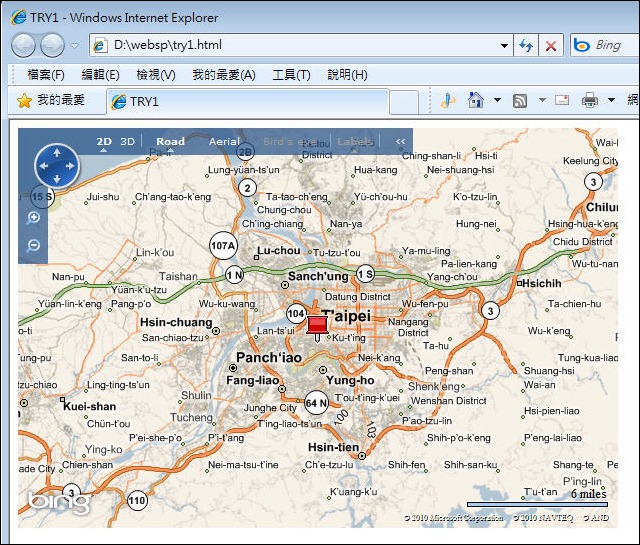Click the Refresh page icon
Image resolution: width=640 pixels, height=545 pixels.
click(526, 45)
